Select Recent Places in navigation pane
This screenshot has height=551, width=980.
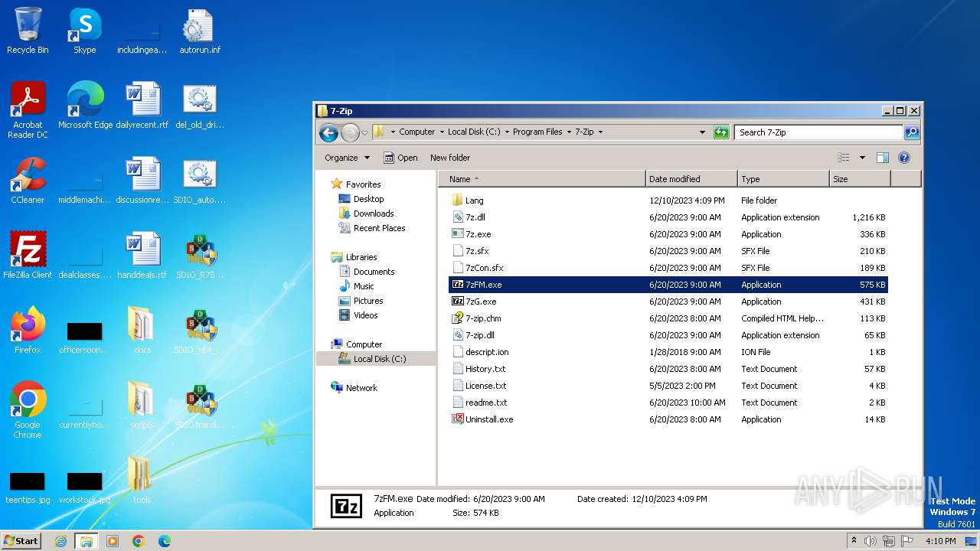click(379, 228)
